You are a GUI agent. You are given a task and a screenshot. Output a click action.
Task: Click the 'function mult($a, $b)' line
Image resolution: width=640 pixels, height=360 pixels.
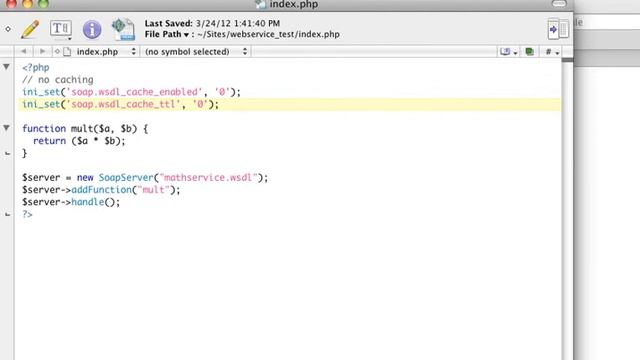click(85, 129)
